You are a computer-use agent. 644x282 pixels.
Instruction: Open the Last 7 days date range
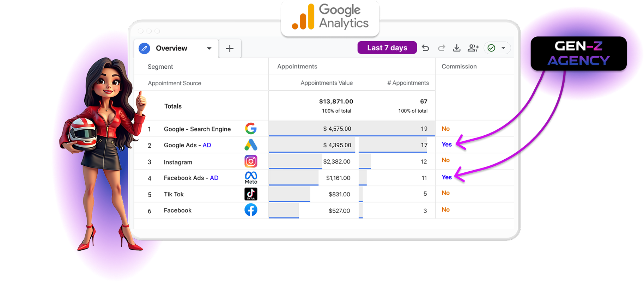tap(387, 48)
